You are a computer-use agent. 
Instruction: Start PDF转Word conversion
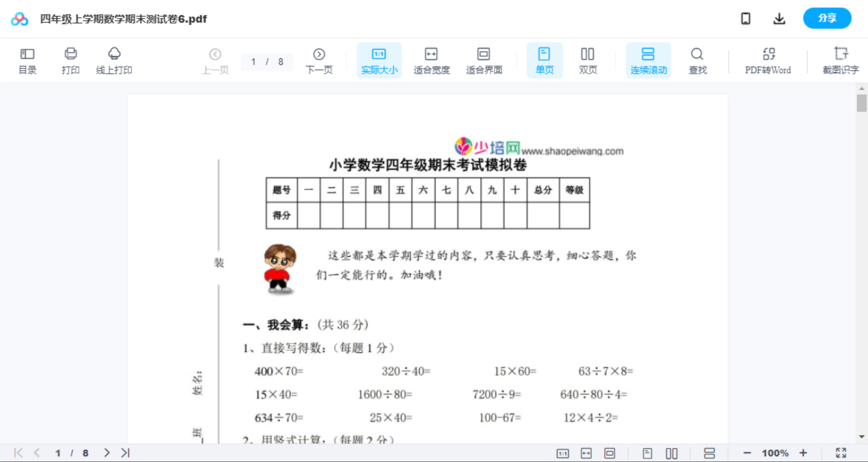[x=768, y=60]
